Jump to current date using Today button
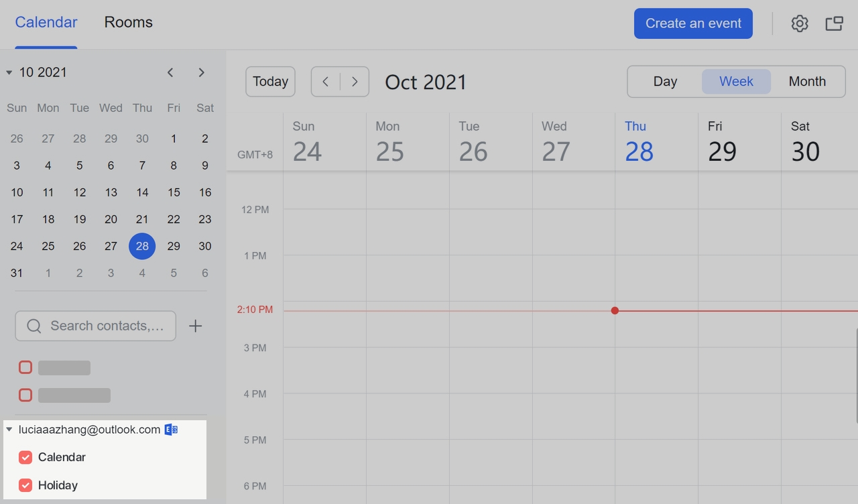This screenshot has height=504, width=858. [x=270, y=81]
